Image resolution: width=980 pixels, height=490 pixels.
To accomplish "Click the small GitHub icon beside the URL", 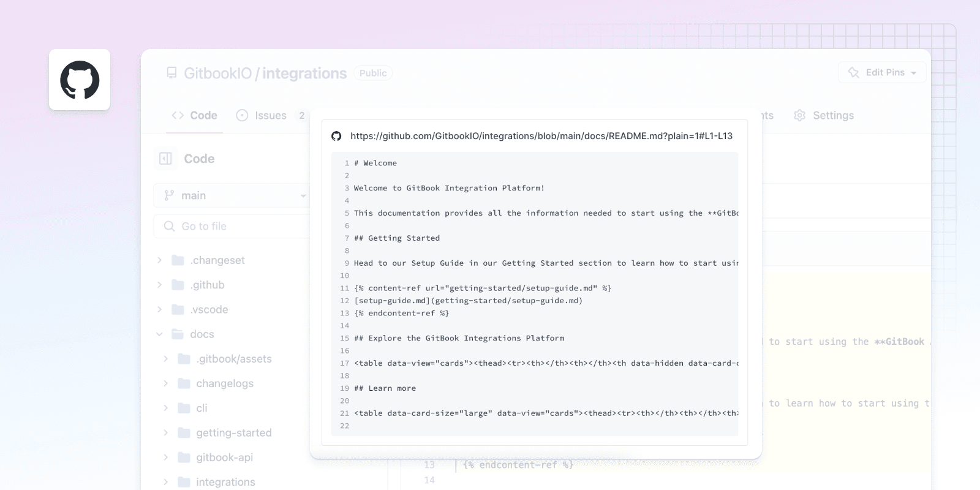I will (x=336, y=136).
